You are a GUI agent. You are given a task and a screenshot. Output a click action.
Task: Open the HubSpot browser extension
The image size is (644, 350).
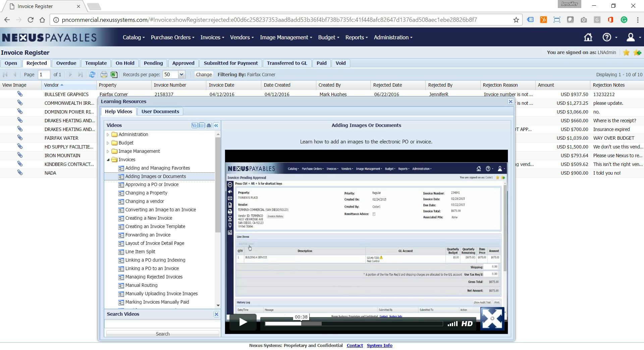tap(543, 20)
